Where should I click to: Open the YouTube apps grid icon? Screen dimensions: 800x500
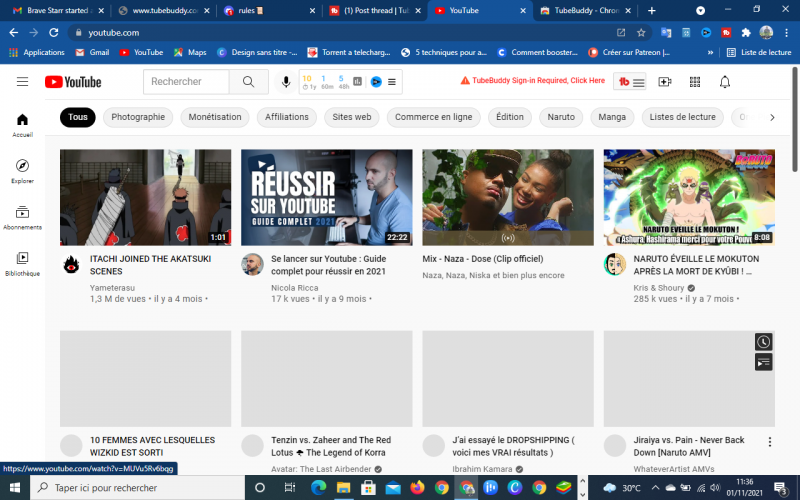[x=695, y=81]
